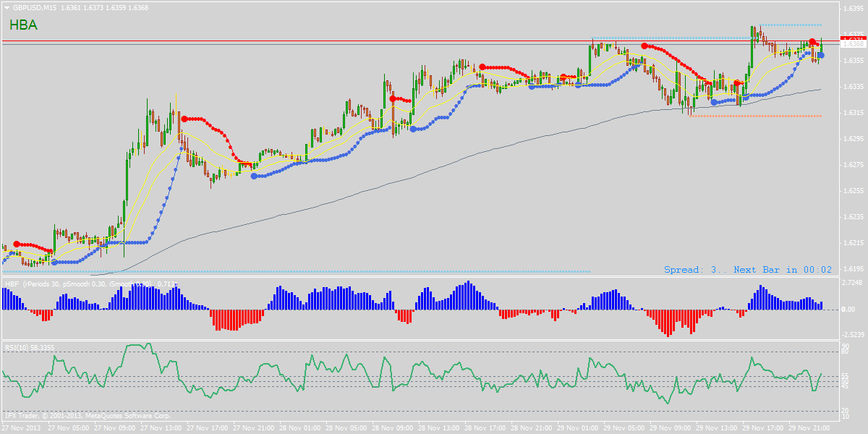Click the RSI(10) 58.3355 label
The width and height of the screenshot is (868, 434).
(x=30, y=347)
